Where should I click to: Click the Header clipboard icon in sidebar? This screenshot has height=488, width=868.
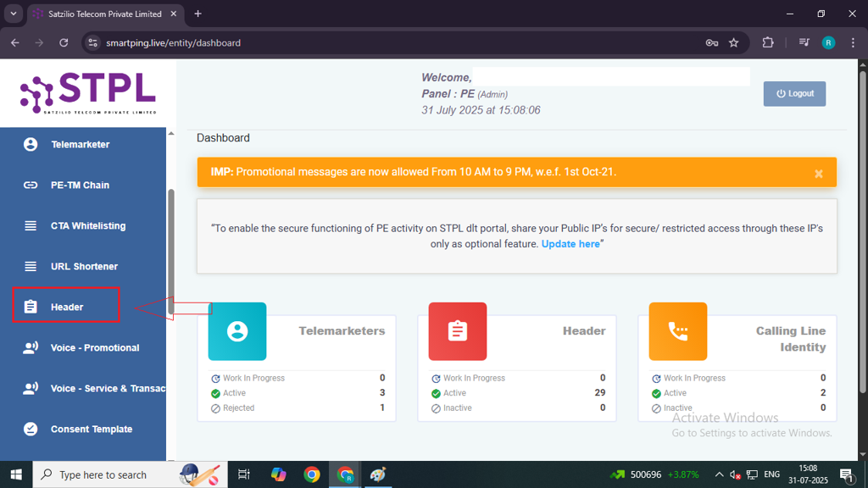point(31,307)
